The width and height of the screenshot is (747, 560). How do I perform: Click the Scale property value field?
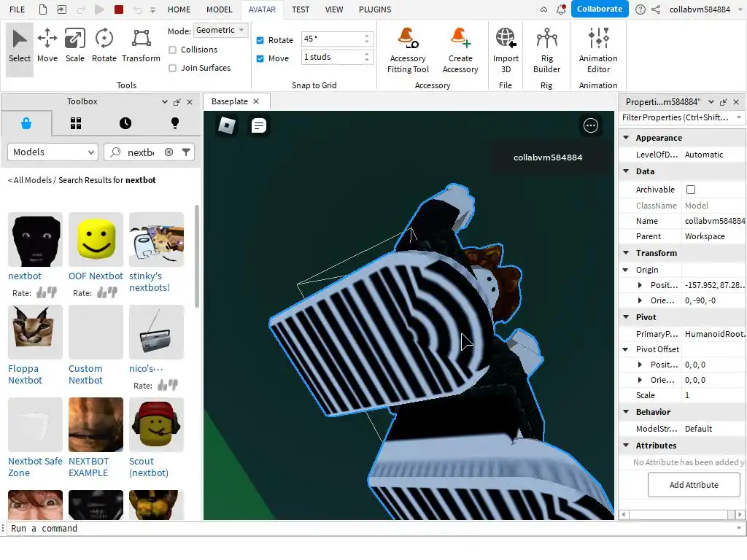[x=713, y=395]
